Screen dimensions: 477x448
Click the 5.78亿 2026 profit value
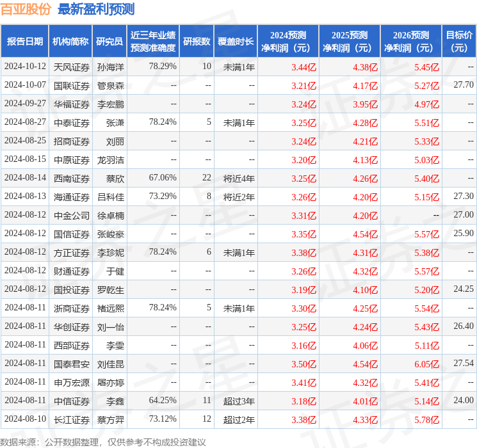pyautogui.click(x=427, y=420)
